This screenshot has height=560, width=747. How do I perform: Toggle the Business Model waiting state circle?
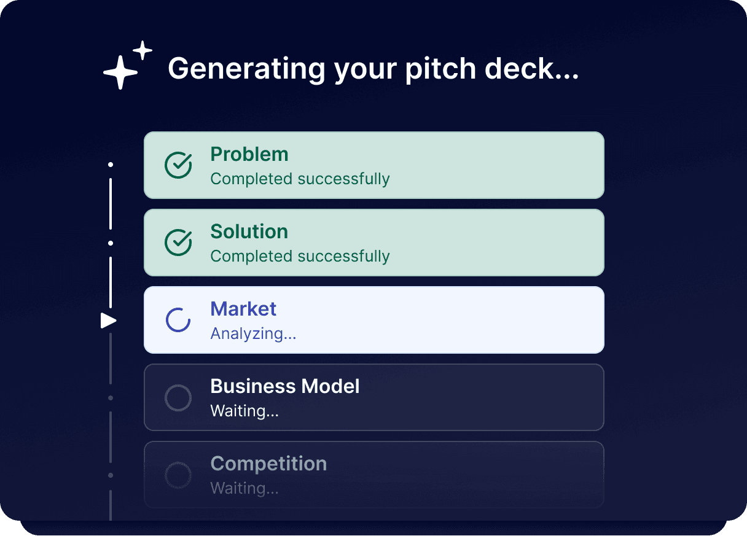178,397
